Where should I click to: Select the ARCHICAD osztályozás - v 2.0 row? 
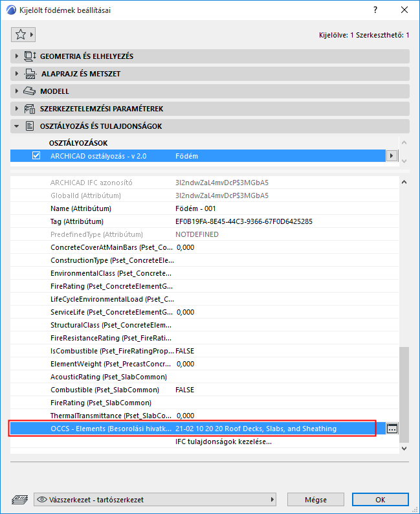click(198, 156)
